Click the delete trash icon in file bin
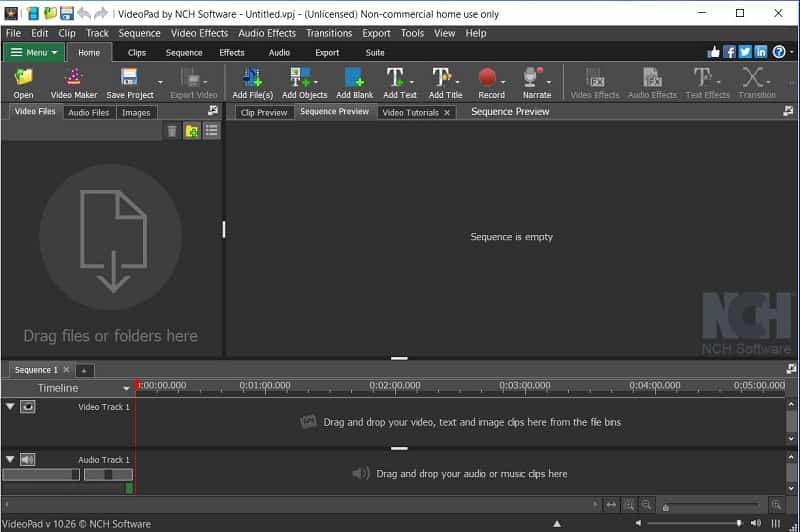 pos(172,131)
